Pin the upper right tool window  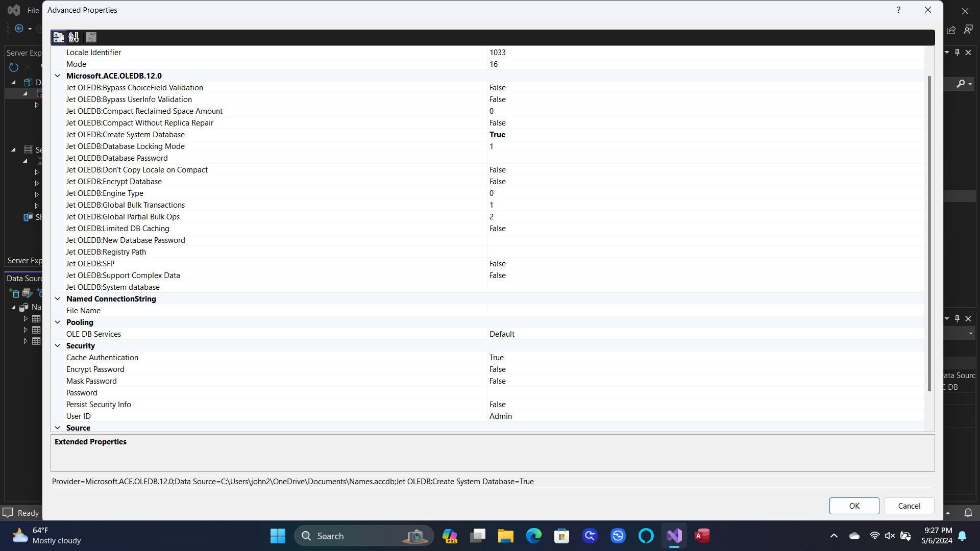point(958,52)
